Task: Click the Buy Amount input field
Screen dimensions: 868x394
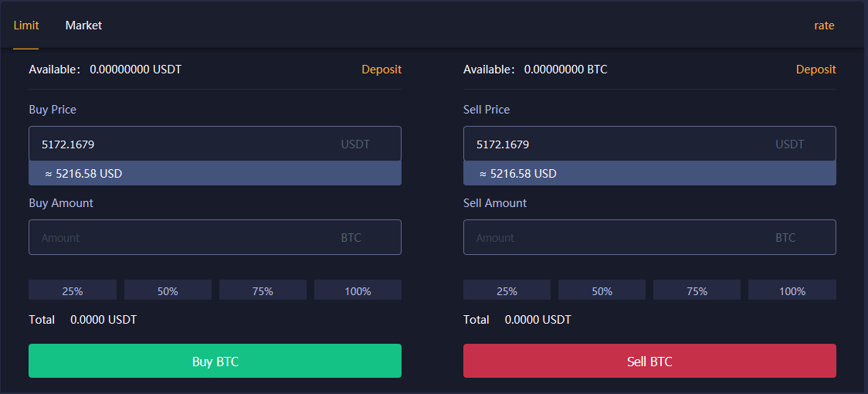Action: [x=185, y=238]
